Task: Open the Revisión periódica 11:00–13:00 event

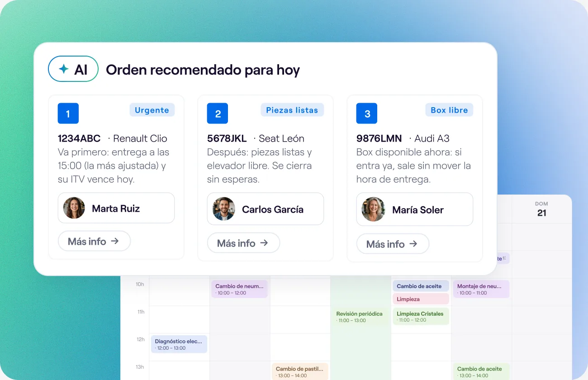Action: tap(360, 317)
